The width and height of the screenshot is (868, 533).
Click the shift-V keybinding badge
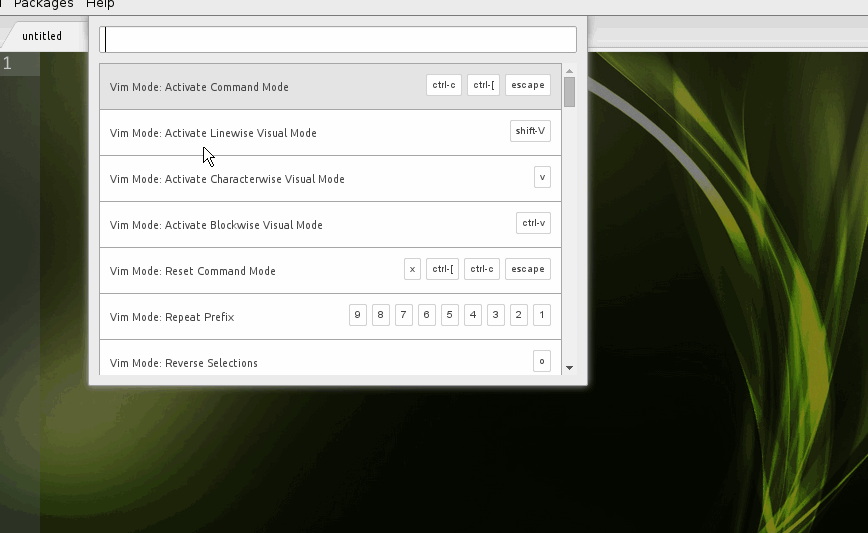tap(530, 131)
